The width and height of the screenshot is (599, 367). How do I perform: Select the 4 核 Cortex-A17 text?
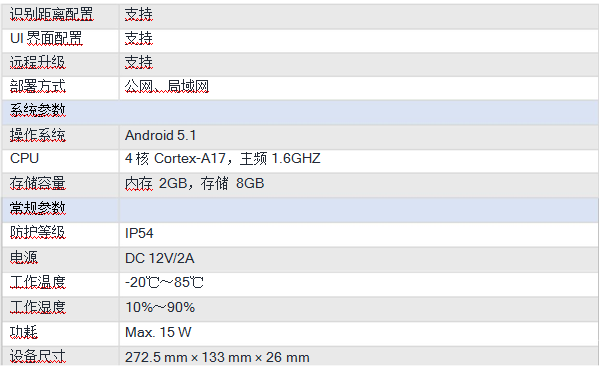[x=175, y=158]
